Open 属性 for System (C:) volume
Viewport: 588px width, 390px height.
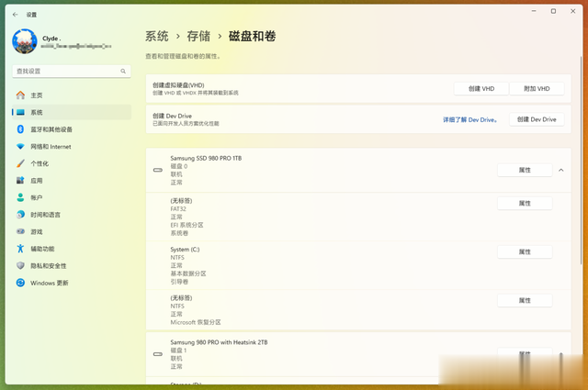pos(525,252)
